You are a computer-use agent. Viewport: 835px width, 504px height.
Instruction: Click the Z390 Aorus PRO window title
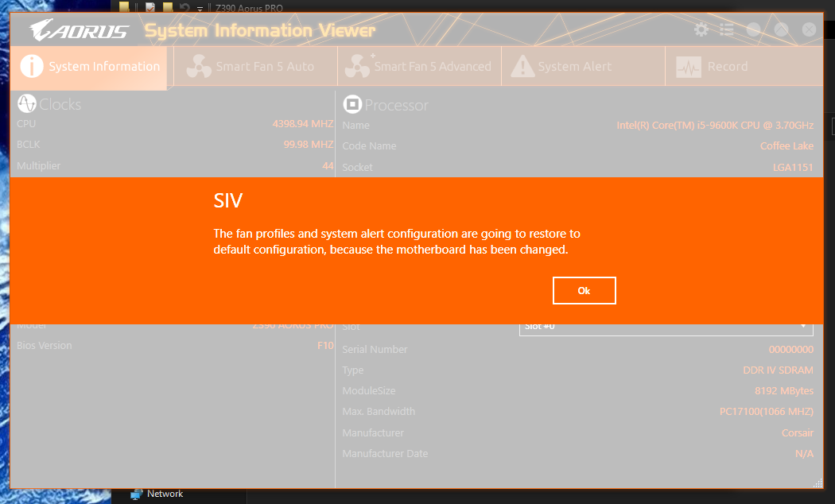249,7
